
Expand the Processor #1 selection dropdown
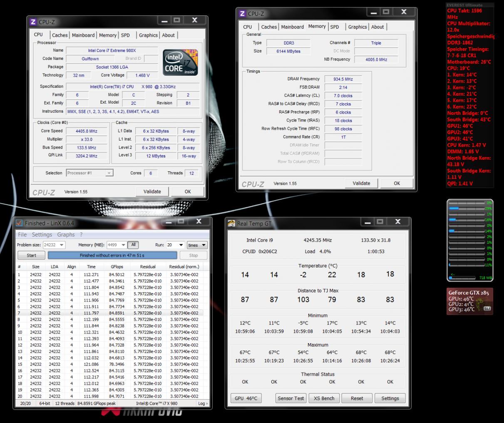click(109, 173)
